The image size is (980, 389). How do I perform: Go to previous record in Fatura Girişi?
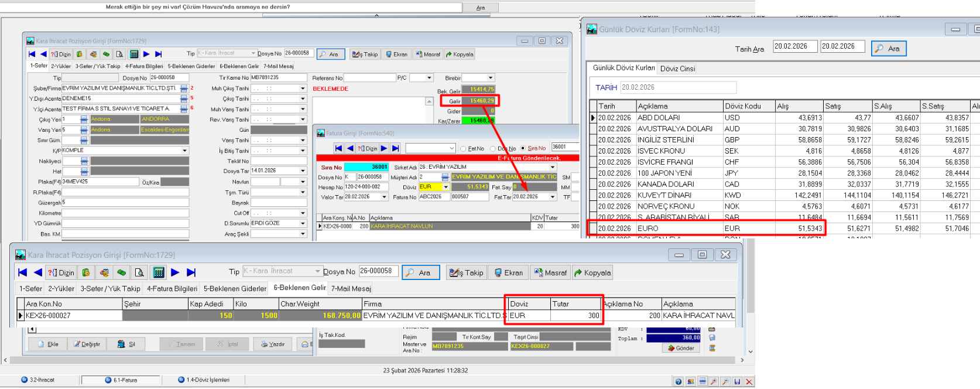pos(350,148)
